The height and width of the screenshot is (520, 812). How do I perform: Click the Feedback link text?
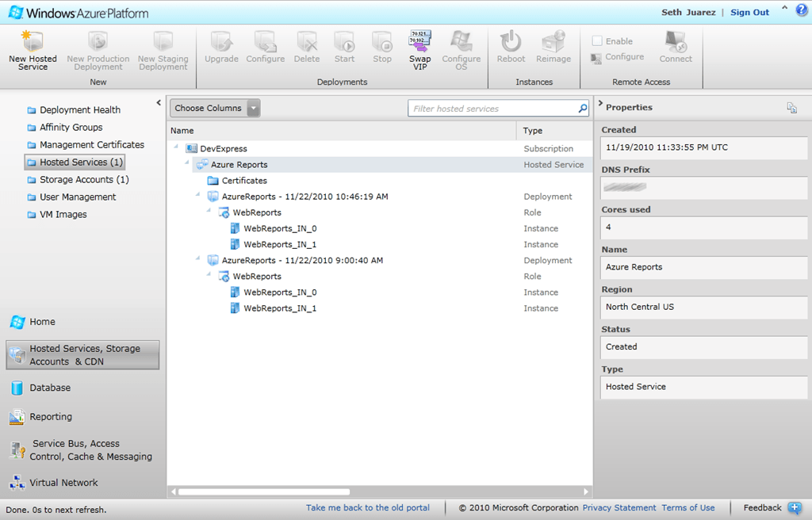762,507
